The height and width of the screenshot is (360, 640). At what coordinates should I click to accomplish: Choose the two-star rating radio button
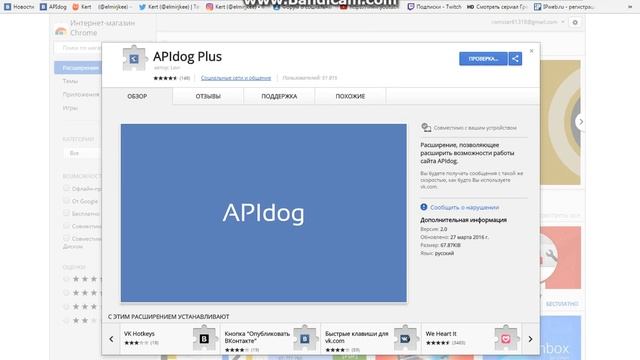click(66, 320)
